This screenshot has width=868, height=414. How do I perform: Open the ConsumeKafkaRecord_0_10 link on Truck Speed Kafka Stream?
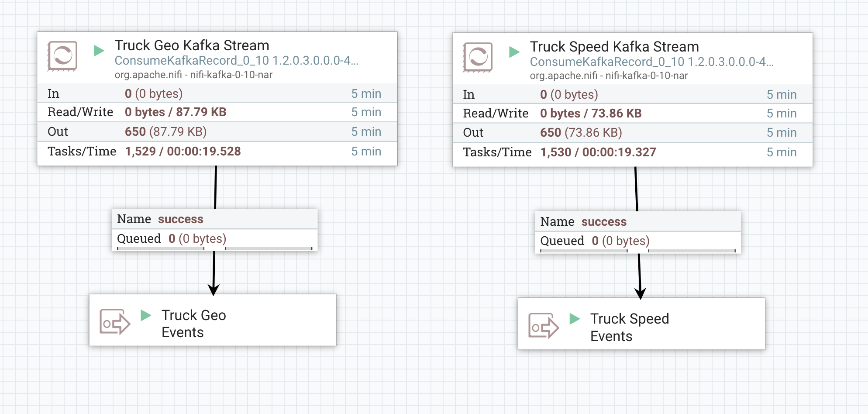(651, 62)
